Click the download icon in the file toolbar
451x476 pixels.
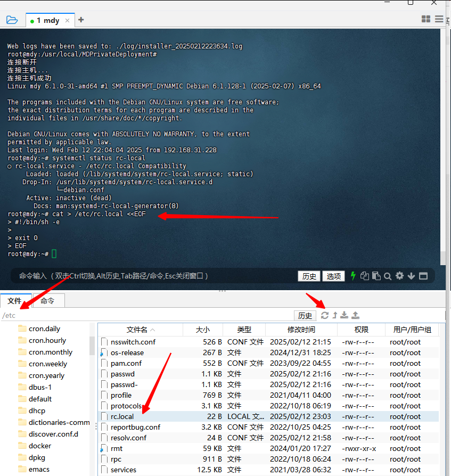click(x=345, y=315)
